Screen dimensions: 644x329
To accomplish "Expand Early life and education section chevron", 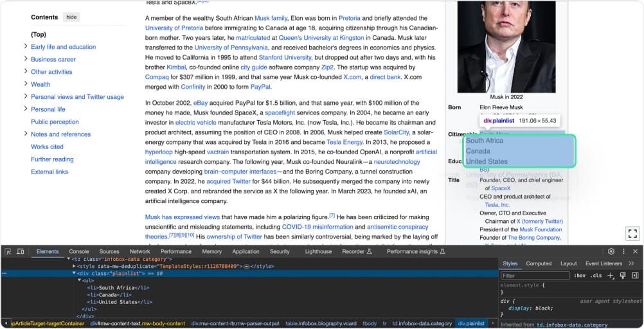I will (x=26, y=47).
